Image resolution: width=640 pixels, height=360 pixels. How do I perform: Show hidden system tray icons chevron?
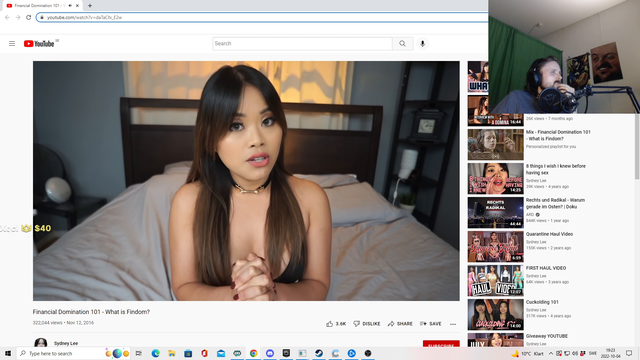coord(551,353)
